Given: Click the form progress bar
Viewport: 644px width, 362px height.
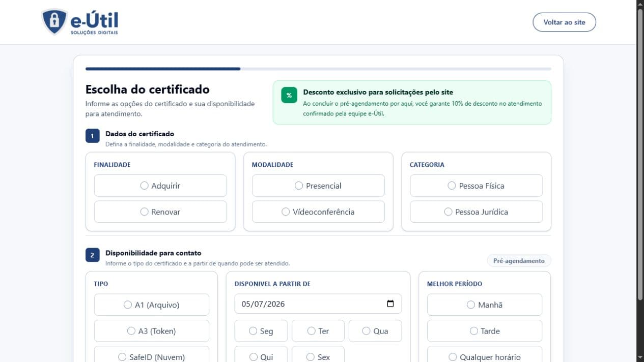Looking at the screenshot, I should point(318,69).
